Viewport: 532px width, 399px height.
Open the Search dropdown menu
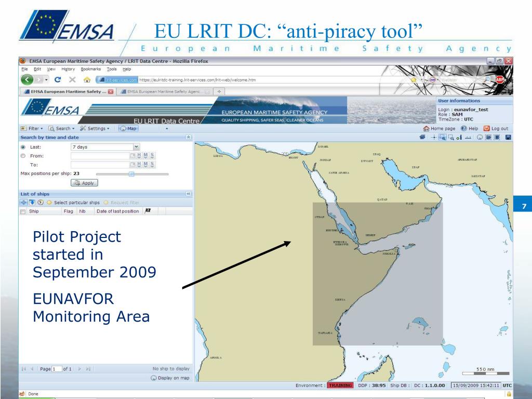point(61,128)
